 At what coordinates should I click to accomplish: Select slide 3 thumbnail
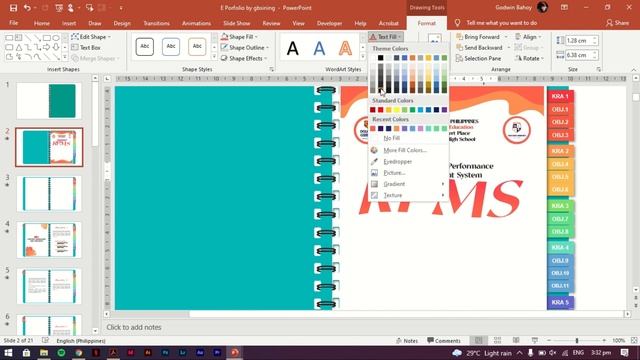[x=49, y=194]
